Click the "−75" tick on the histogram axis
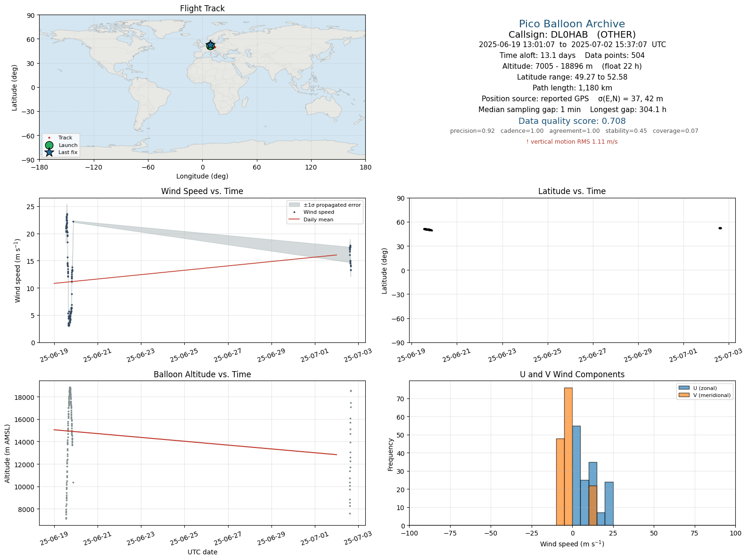748x560 pixels. click(x=450, y=533)
